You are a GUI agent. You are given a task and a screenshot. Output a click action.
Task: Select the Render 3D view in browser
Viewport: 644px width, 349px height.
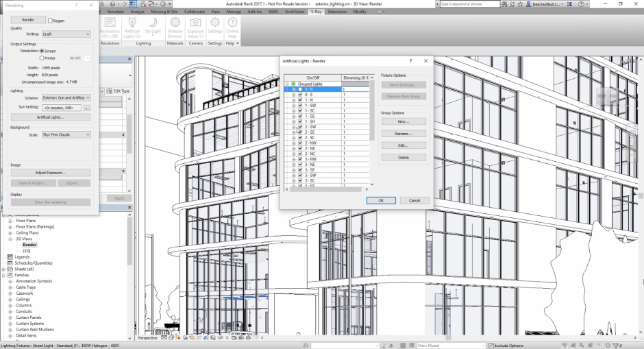(x=29, y=245)
